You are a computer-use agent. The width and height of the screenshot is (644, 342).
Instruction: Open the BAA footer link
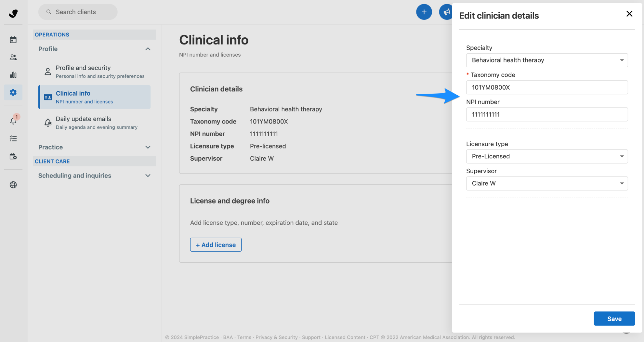click(228, 337)
